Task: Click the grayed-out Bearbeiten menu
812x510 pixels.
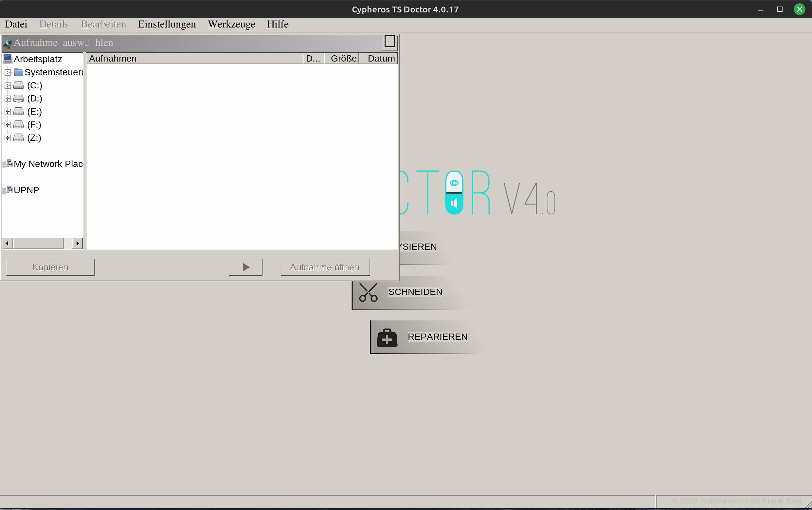Action: [103, 24]
